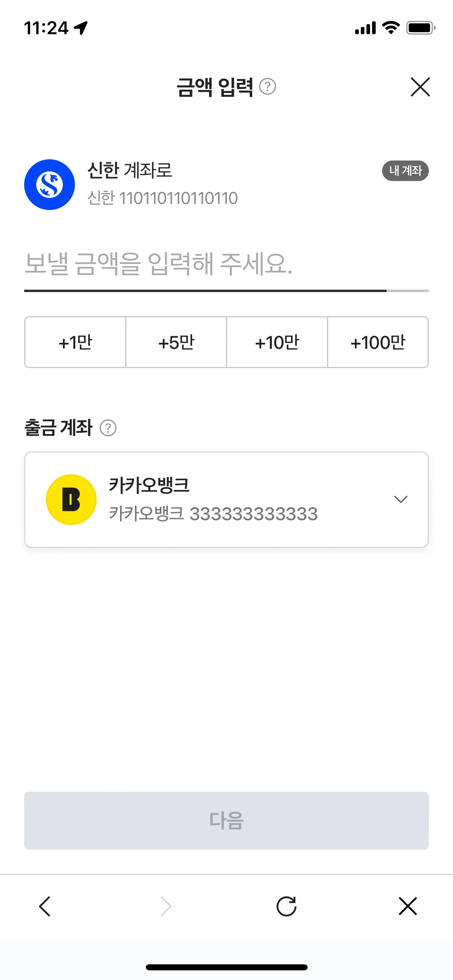453x980 pixels.
Task: Reload the page with refresh icon
Action: pos(286,906)
